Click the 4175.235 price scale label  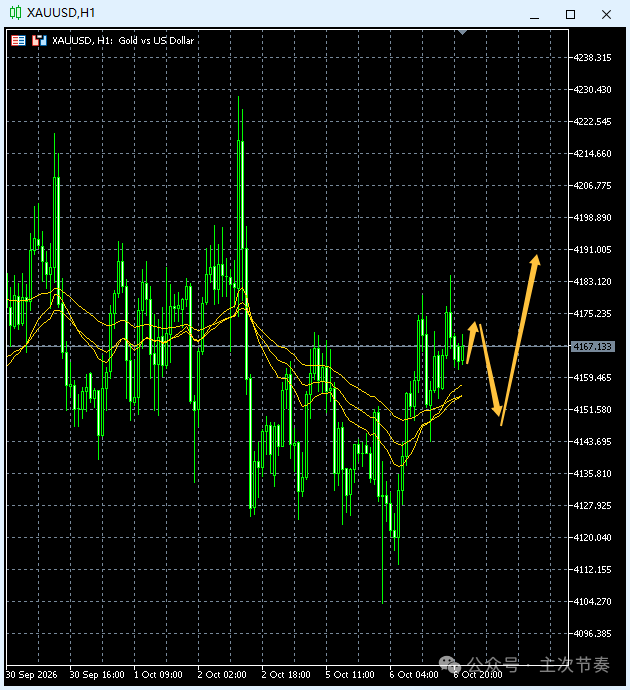pos(592,314)
